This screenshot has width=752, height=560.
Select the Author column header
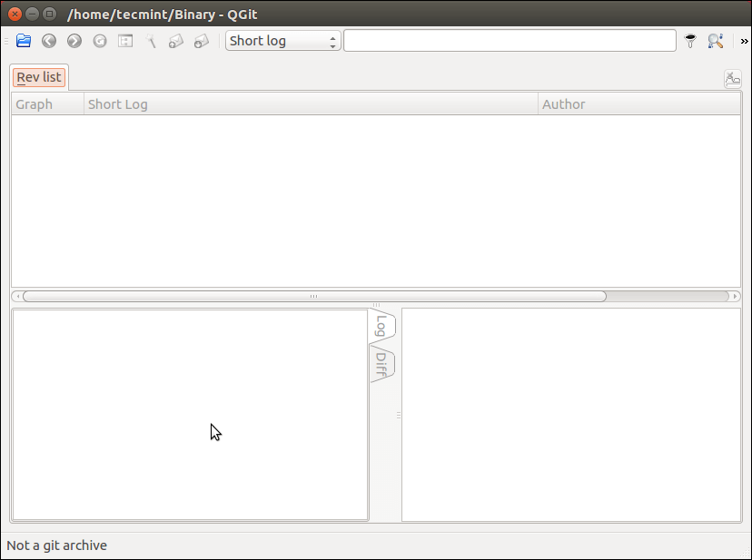(564, 103)
